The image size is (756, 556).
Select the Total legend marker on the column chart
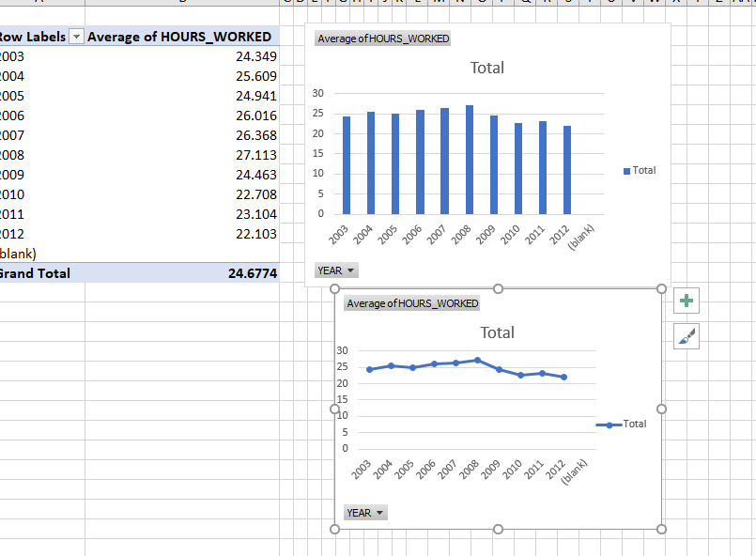(626, 170)
